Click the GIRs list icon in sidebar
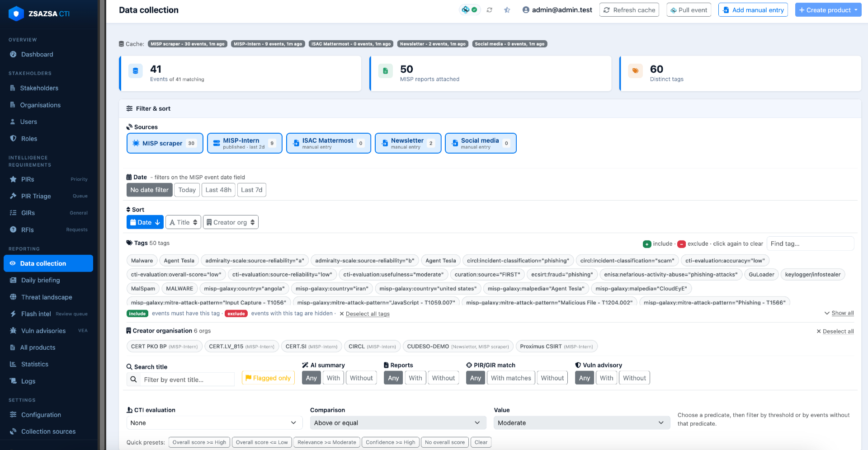Screen dimensions: 868x450 [x=13, y=213]
